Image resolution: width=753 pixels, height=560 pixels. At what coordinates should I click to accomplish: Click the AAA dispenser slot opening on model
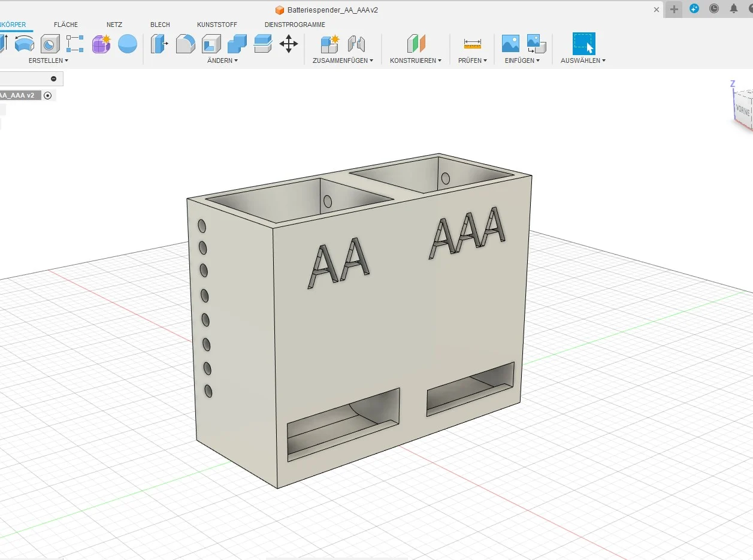pos(470,389)
